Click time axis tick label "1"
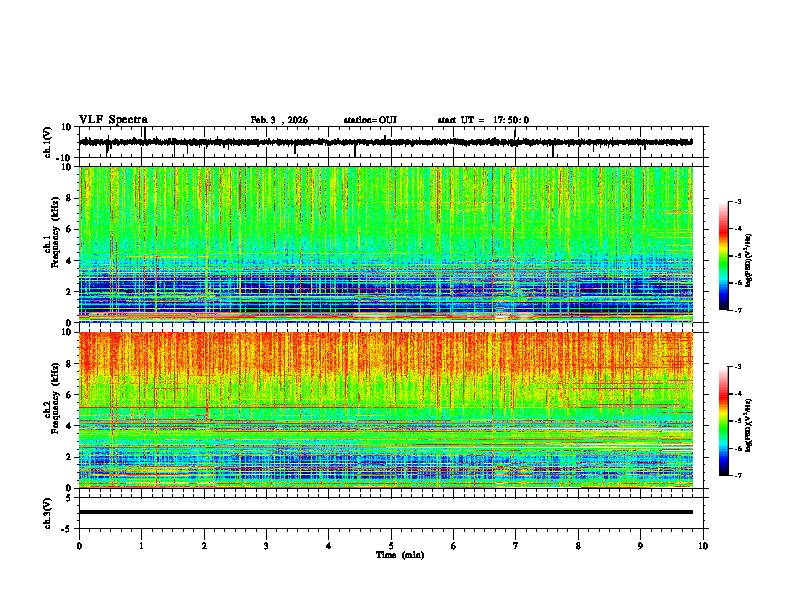The image size is (792, 612). click(x=141, y=546)
